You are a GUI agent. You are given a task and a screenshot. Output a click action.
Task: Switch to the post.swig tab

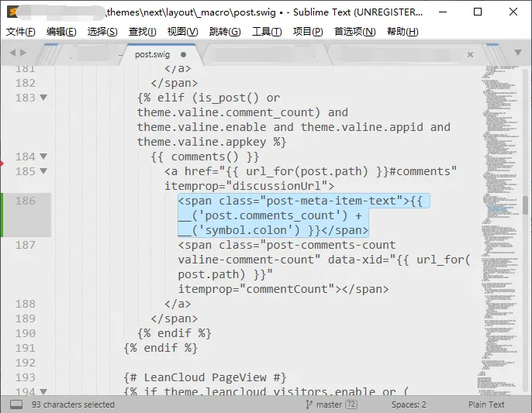(x=152, y=55)
